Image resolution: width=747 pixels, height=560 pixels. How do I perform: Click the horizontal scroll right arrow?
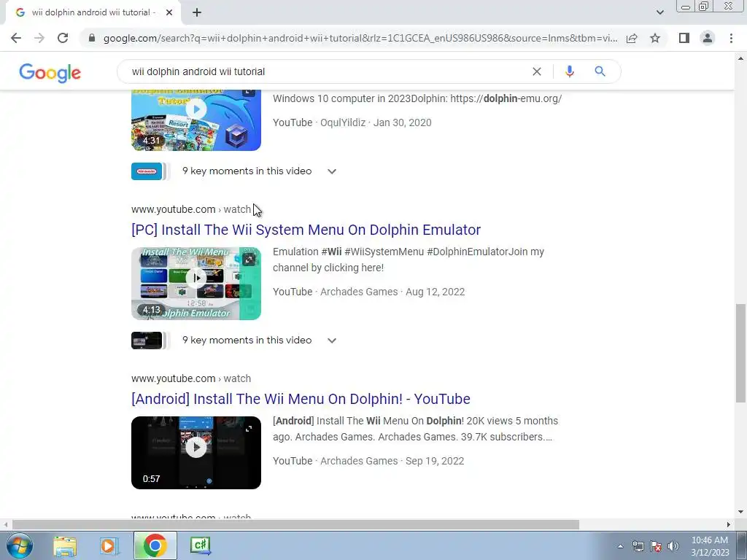pos(729,524)
